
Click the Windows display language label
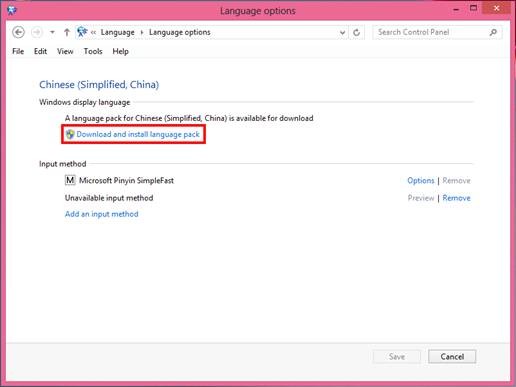pyautogui.click(x=85, y=102)
